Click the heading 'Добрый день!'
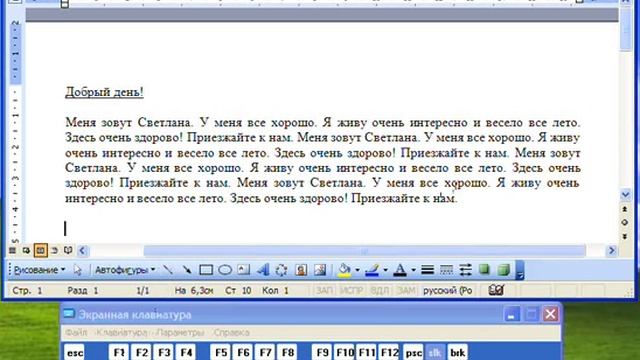 [104, 92]
